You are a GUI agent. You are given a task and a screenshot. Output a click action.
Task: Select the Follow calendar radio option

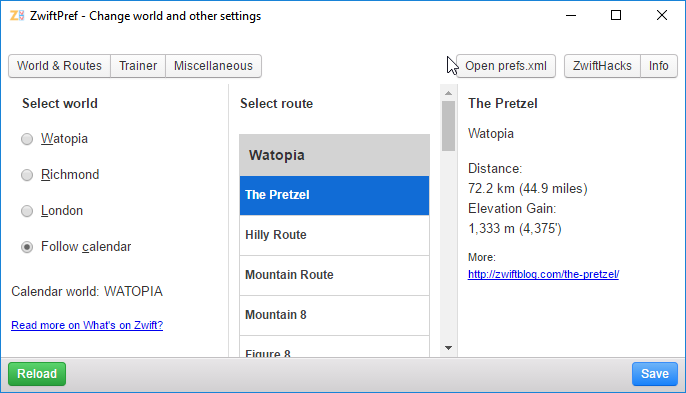click(x=27, y=247)
